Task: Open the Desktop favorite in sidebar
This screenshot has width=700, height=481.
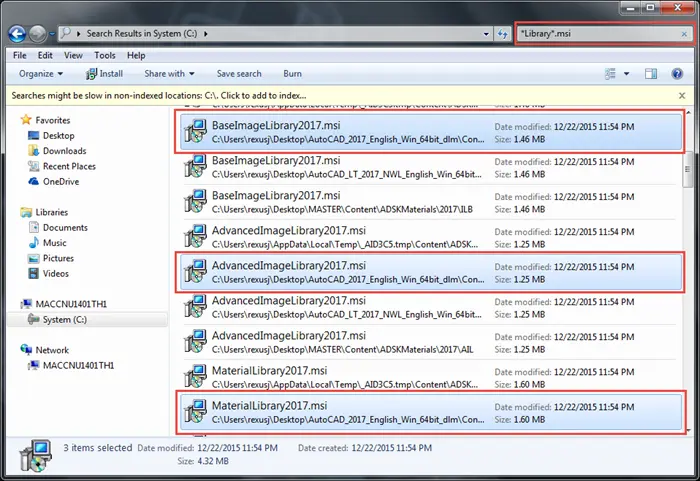Action: pos(58,136)
